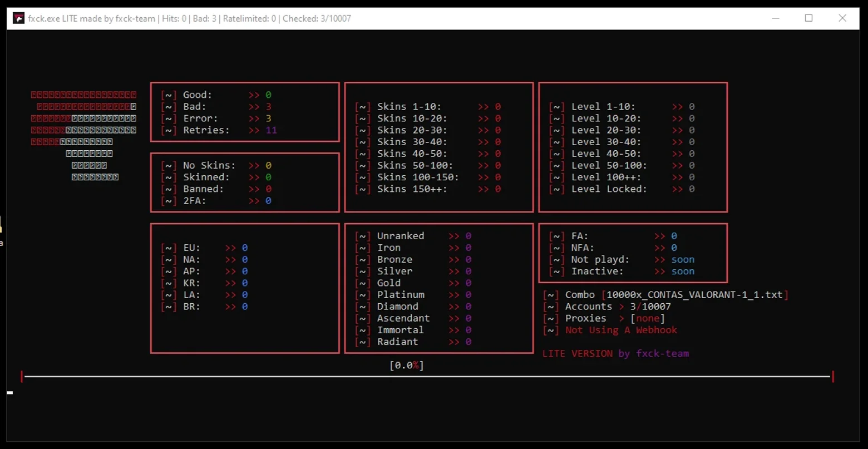Click the "Retries:" row showing 11

219,130
